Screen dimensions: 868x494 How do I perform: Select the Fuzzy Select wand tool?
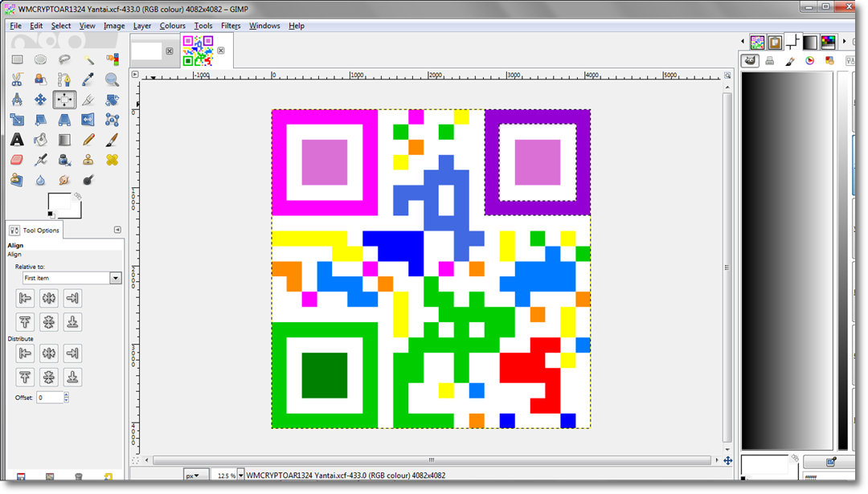[x=88, y=59]
